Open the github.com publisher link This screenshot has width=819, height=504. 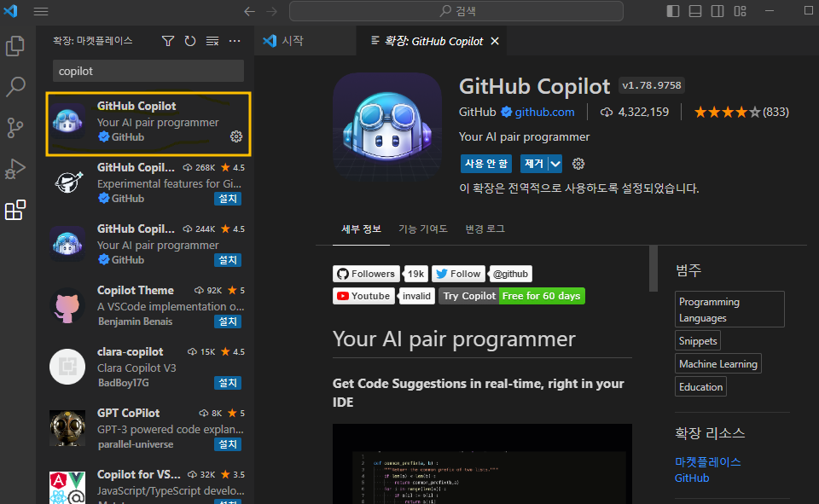pos(544,112)
